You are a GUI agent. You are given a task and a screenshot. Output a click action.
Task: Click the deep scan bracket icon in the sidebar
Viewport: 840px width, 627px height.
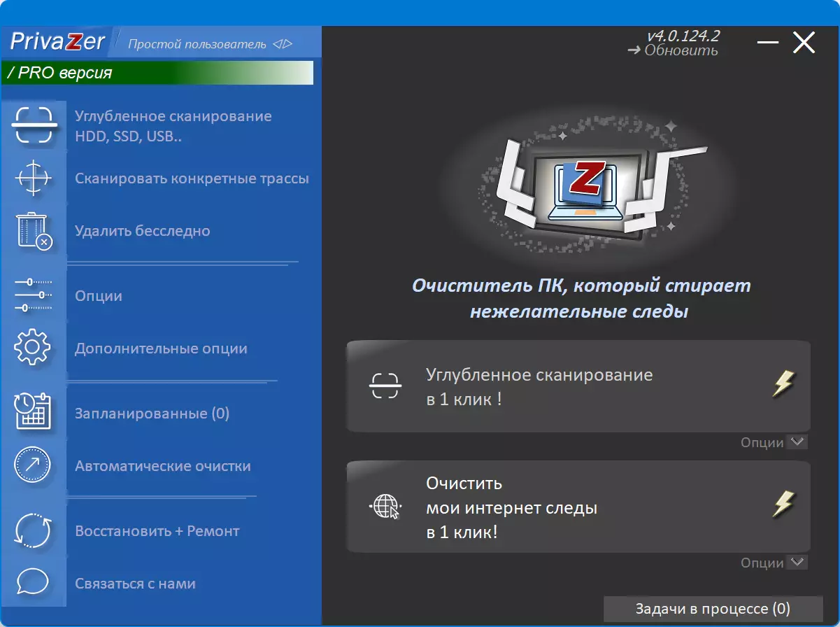click(33, 125)
